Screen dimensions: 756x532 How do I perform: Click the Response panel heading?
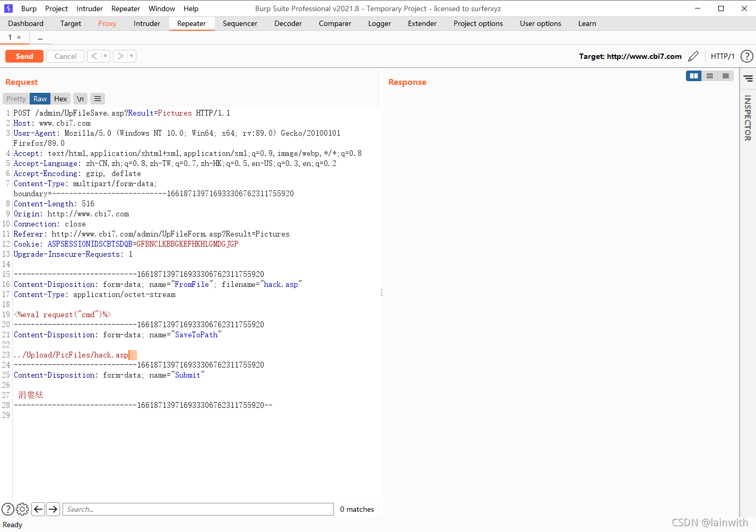point(407,82)
